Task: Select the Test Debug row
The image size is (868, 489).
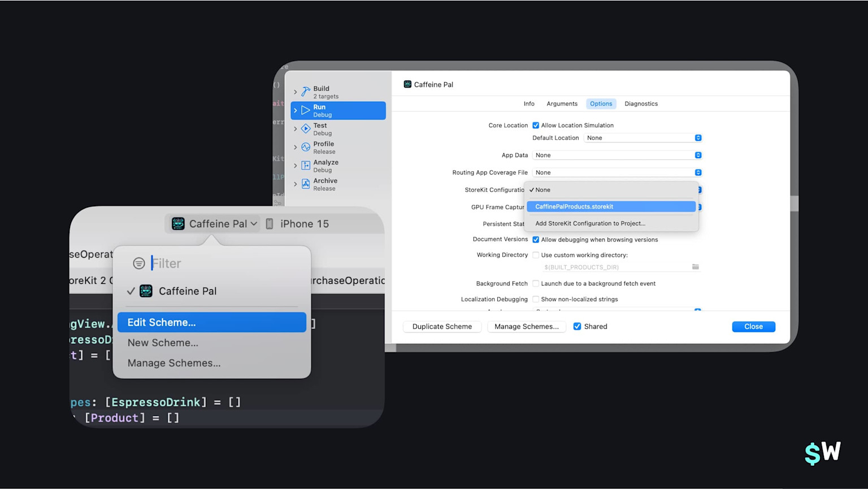Action: [338, 129]
